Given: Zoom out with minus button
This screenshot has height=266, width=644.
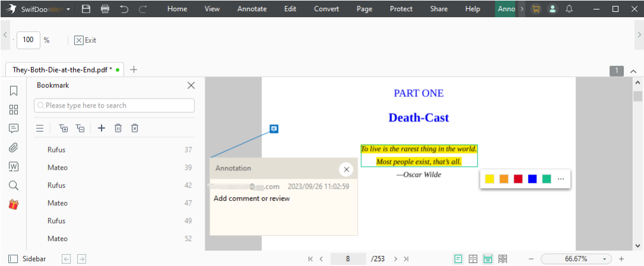Looking at the screenshot, I should pyautogui.click(x=531, y=259).
